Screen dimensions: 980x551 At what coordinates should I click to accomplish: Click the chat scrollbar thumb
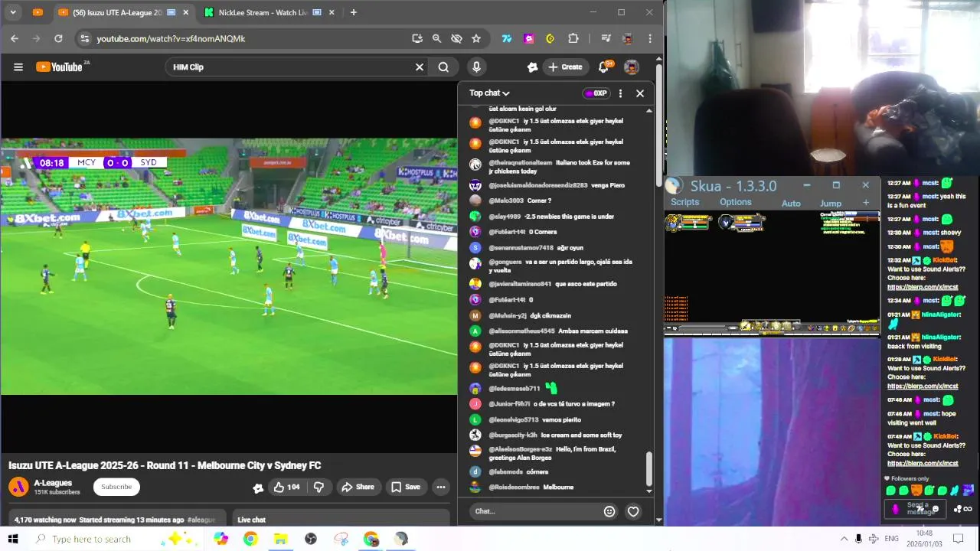point(649,468)
